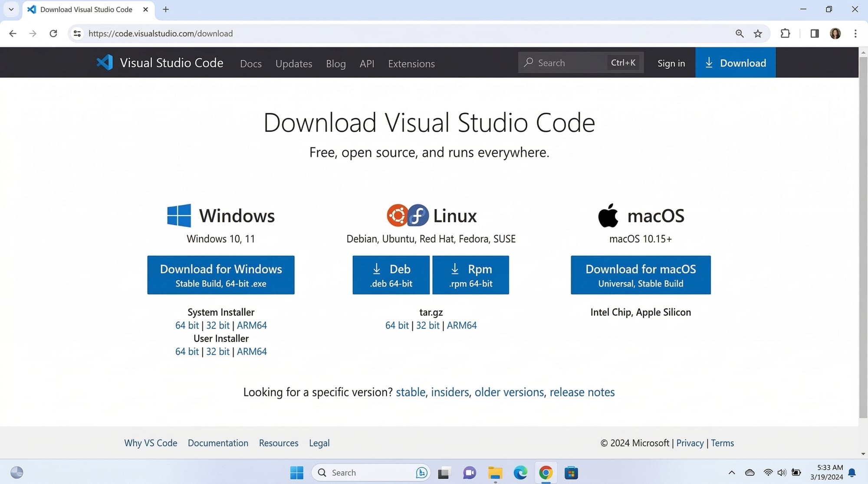Bookmark this page with the star icon
This screenshot has width=868, height=484.
tap(758, 33)
